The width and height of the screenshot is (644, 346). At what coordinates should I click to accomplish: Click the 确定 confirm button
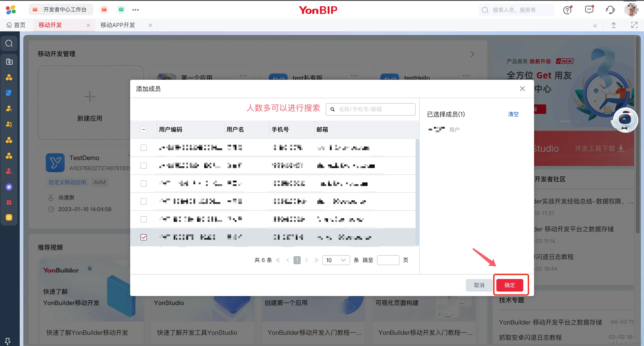point(510,285)
